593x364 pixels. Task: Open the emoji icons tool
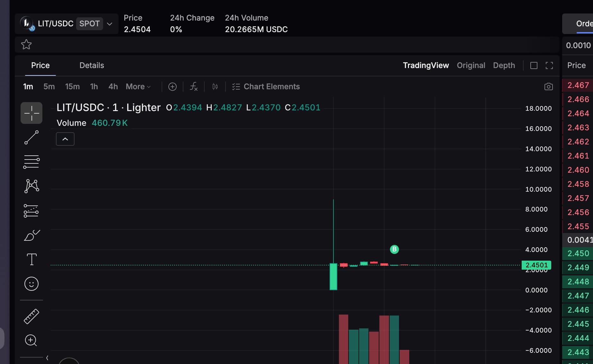[x=31, y=284]
